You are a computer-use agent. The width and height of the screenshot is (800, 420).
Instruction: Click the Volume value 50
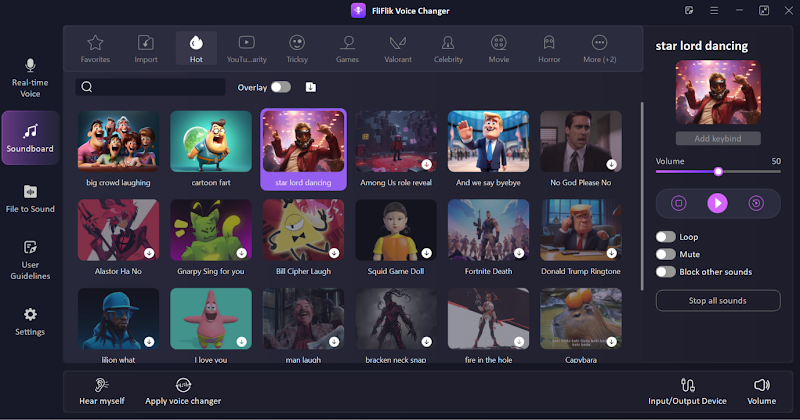[x=776, y=161]
